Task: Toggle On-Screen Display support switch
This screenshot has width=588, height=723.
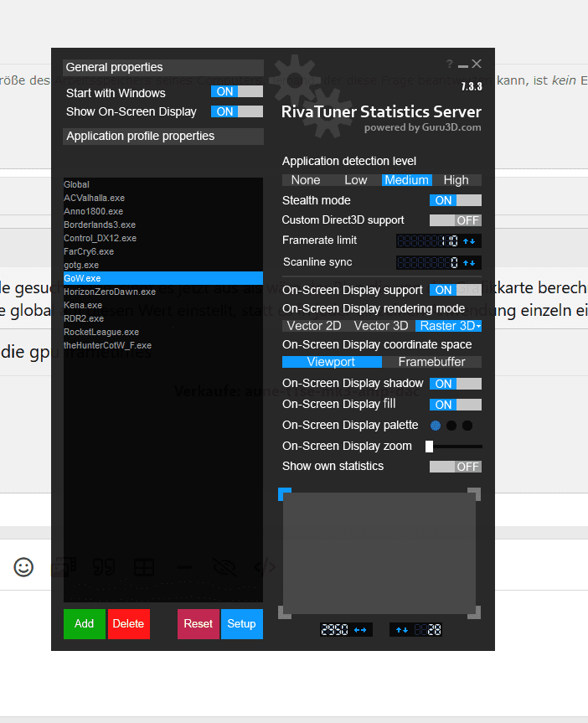Action: pyautogui.click(x=456, y=290)
